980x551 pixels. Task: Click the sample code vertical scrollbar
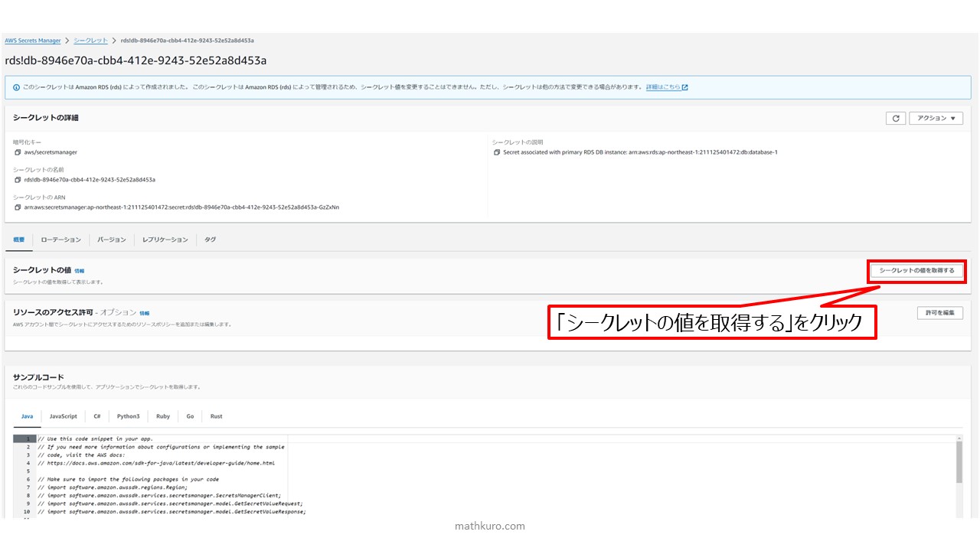(x=959, y=462)
